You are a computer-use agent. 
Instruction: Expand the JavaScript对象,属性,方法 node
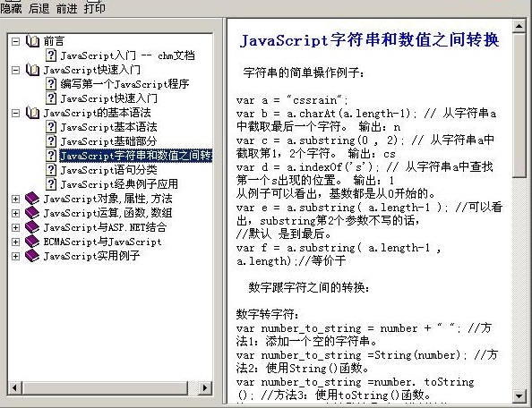click(15, 199)
